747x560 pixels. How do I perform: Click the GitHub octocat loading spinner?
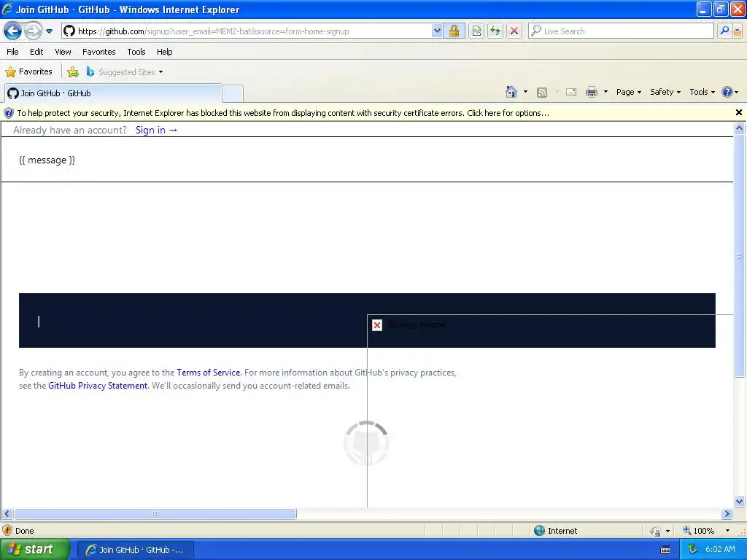(366, 443)
